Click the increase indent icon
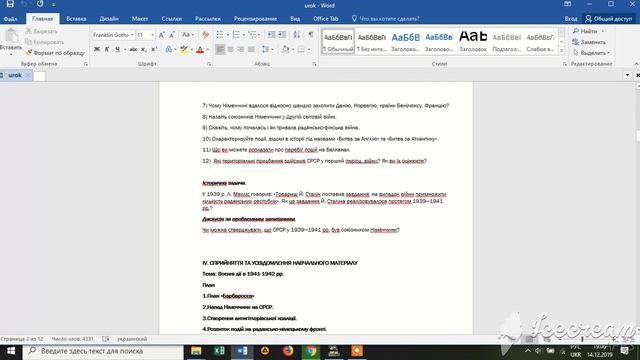 coord(282,35)
